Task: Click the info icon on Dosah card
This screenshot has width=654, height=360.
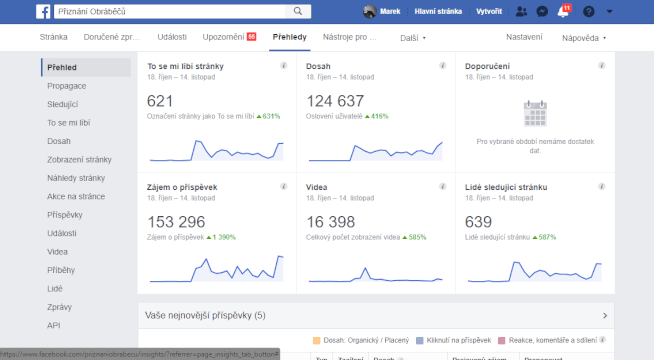Action: (x=443, y=65)
